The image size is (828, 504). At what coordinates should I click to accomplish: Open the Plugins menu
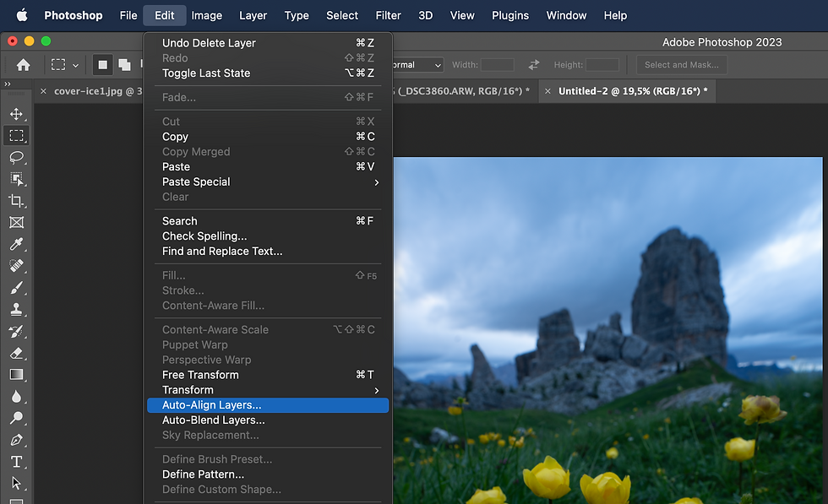(510, 15)
